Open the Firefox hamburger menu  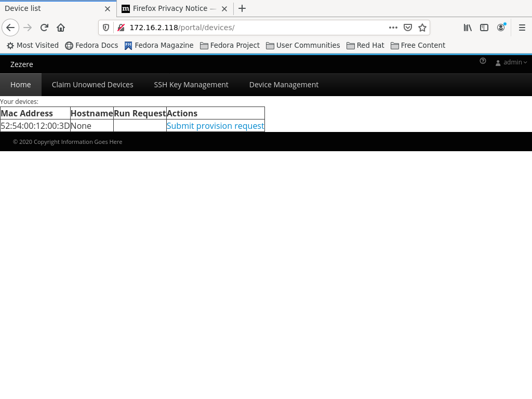[522, 28]
